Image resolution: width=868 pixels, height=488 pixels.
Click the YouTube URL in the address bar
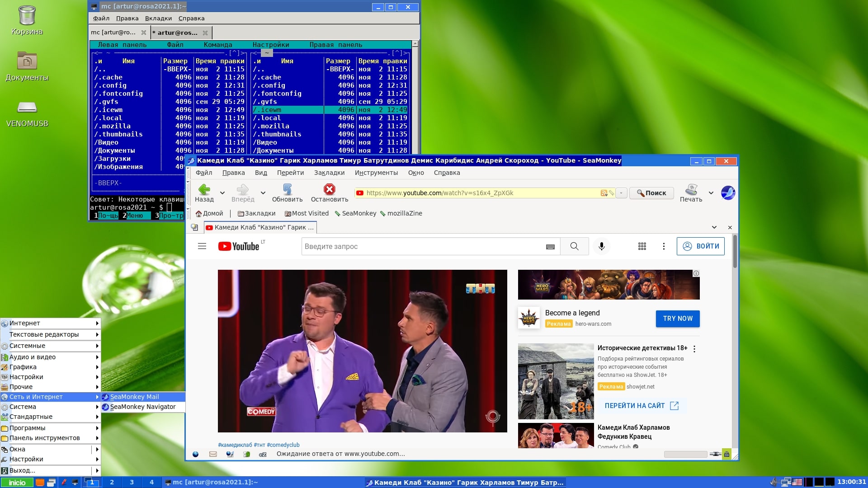coord(440,193)
